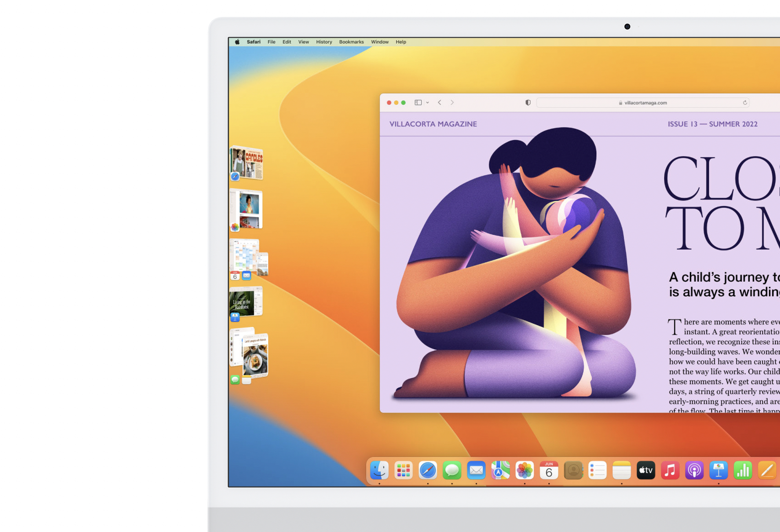Open the privacy report shield icon
Screen dimensions: 780x532
(x=528, y=103)
